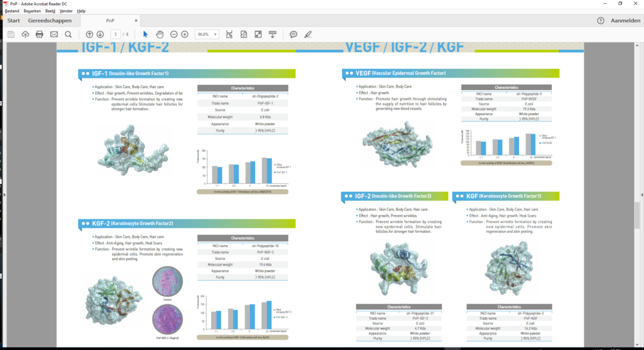Open the Bestand menu

click(12, 11)
